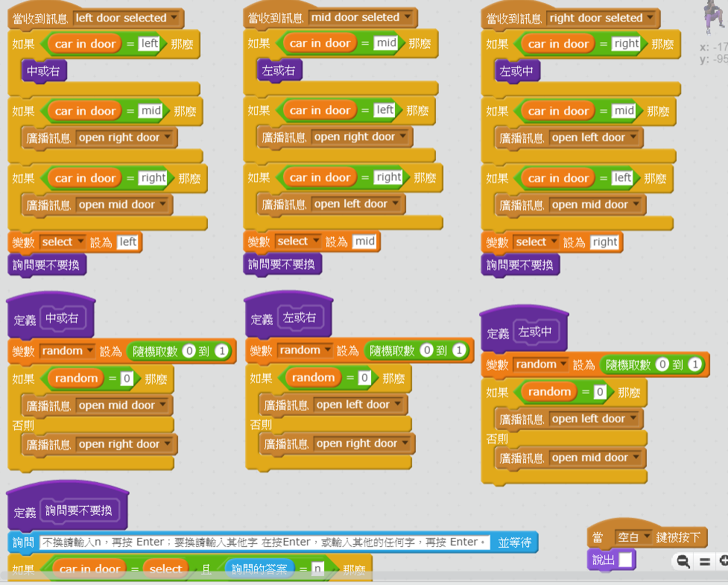The width and height of the screenshot is (728, 585).
Task: Click orange 'select' reporter in bottom condition
Action: [x=165, y=569]
